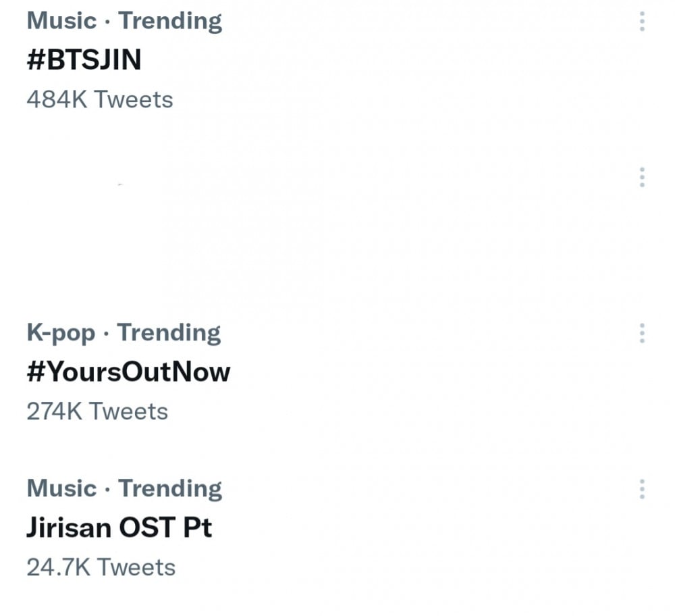675x616 pixels.
Task: Tap 'Trending' text above #BTSJIN
Action: pyautogui.click(x=170, y=22)
